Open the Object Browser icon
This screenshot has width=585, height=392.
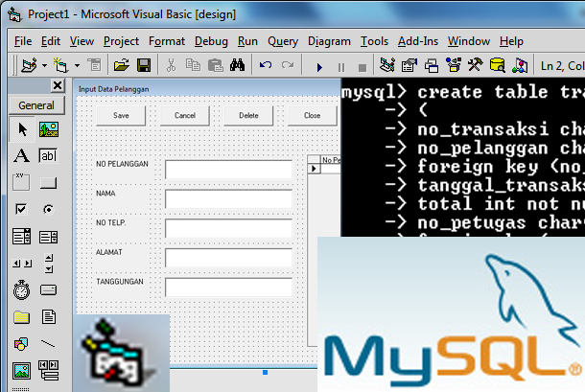click(454, 65)
